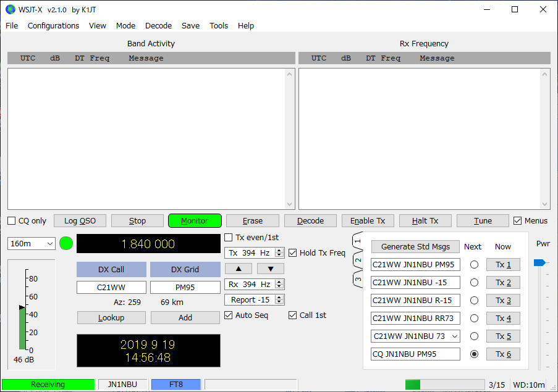Click the Erase button

[253, 221]
